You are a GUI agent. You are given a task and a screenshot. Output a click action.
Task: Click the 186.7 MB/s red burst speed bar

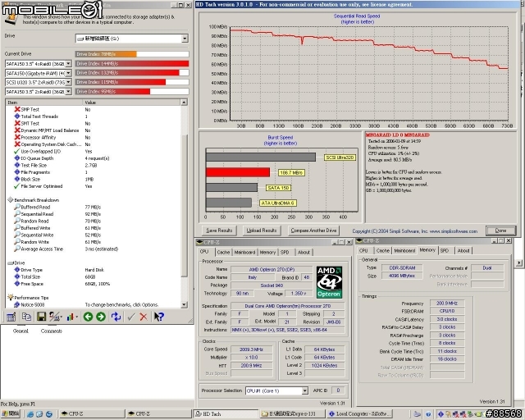238,172
